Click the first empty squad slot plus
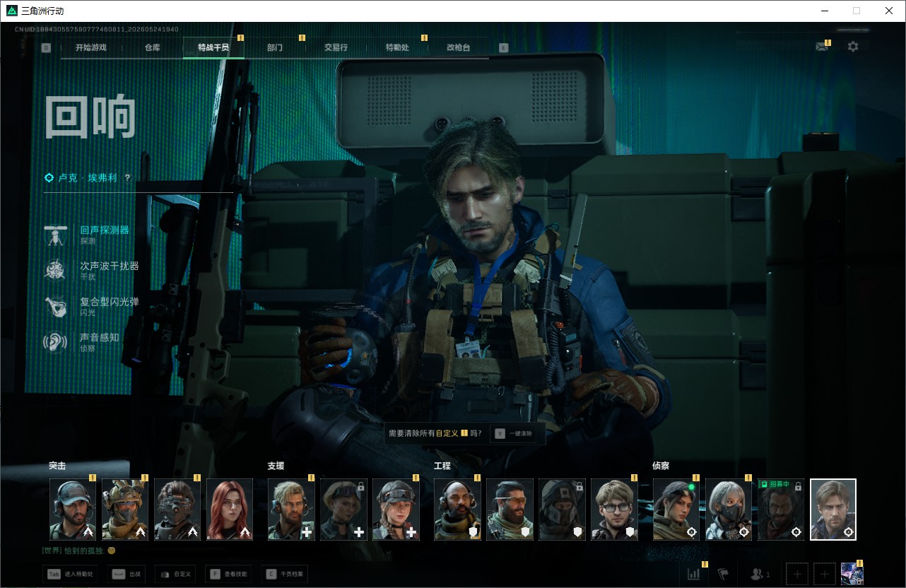906x588 pixels. [x=797, y=575]
